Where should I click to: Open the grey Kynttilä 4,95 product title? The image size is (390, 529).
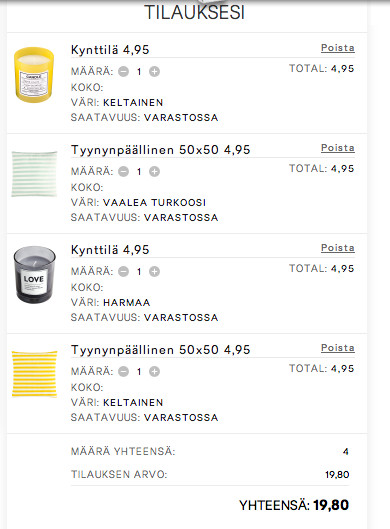pyautogui.click(x=110, y=250)
